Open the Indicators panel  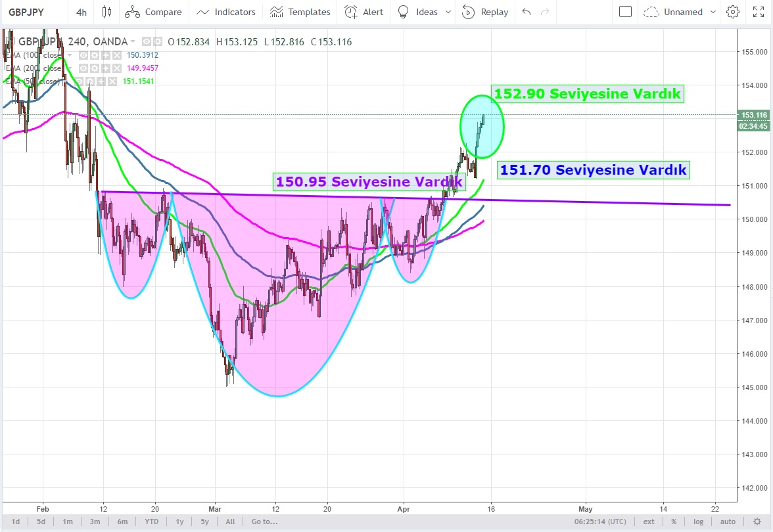(x=225, y=12)
